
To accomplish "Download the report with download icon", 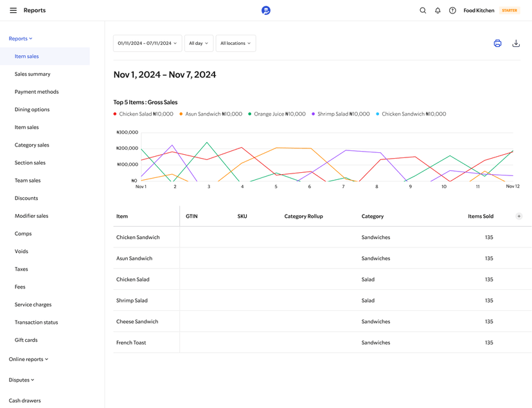I will click(x=516, y=44).
